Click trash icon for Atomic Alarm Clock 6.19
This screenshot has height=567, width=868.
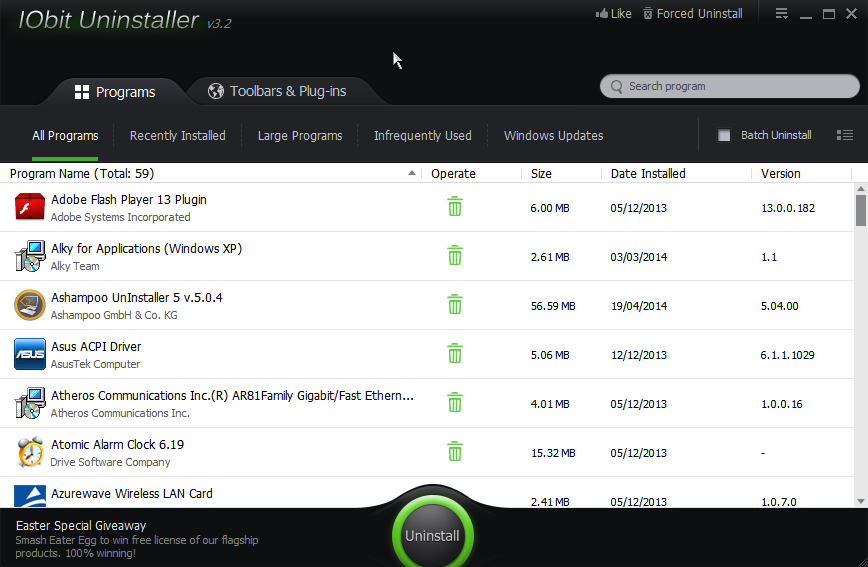click(x=454, y=451)
